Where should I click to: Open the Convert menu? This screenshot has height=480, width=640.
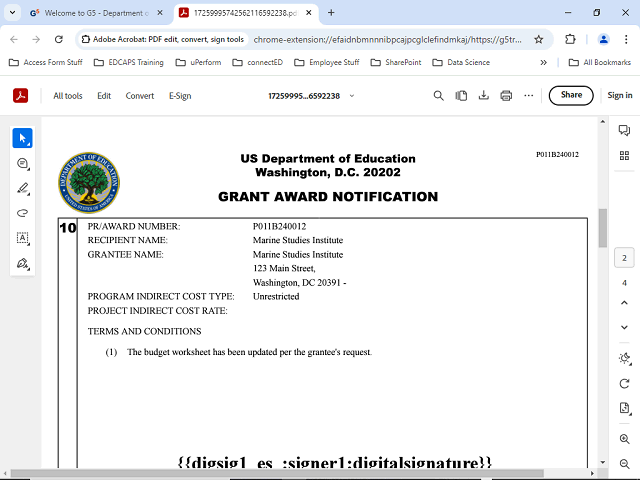point(140,96)
